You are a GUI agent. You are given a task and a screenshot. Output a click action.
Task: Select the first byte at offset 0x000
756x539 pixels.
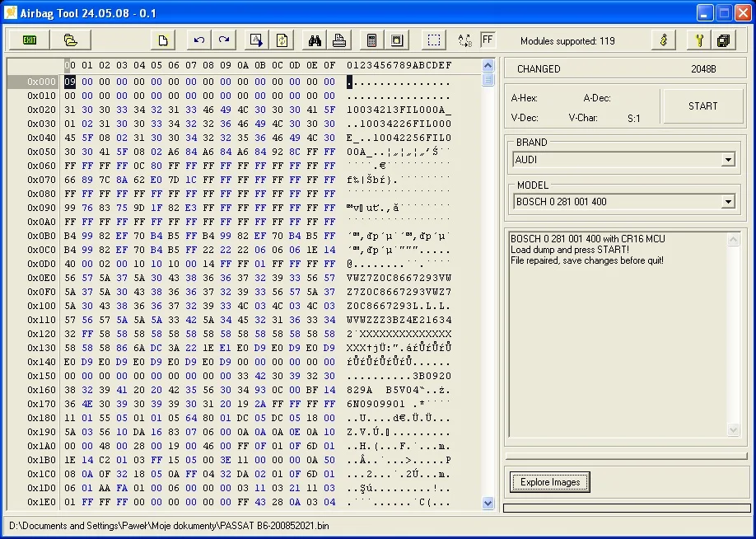71,82
